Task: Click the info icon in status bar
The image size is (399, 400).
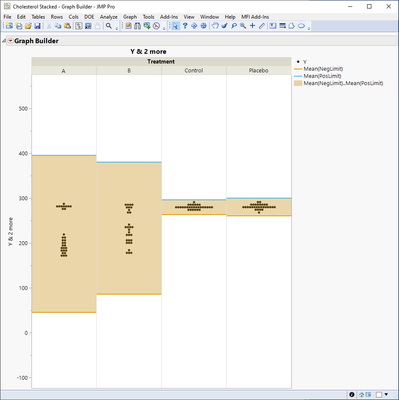Action: [352, 395]
